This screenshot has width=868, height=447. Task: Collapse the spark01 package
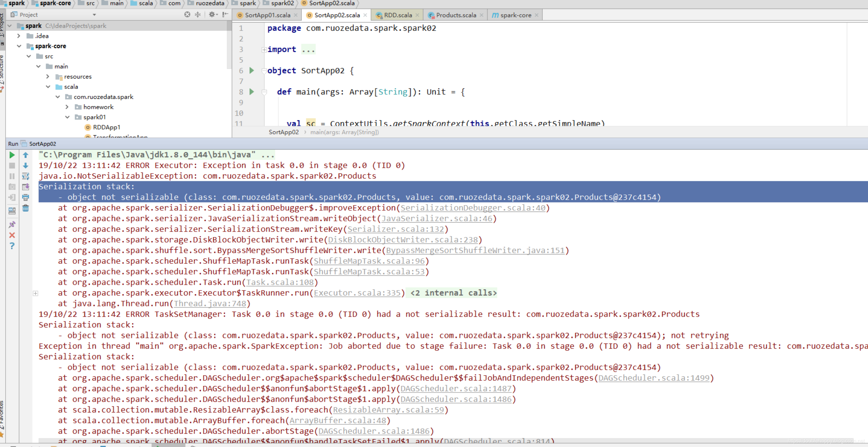[x=67, y=117]
